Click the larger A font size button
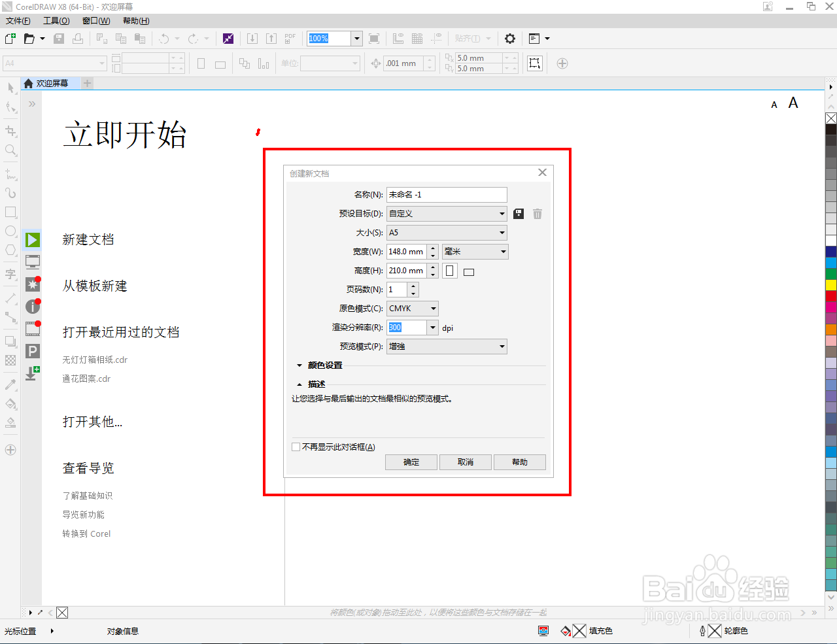This screenshot has height=644, width=837. point(793,103)
